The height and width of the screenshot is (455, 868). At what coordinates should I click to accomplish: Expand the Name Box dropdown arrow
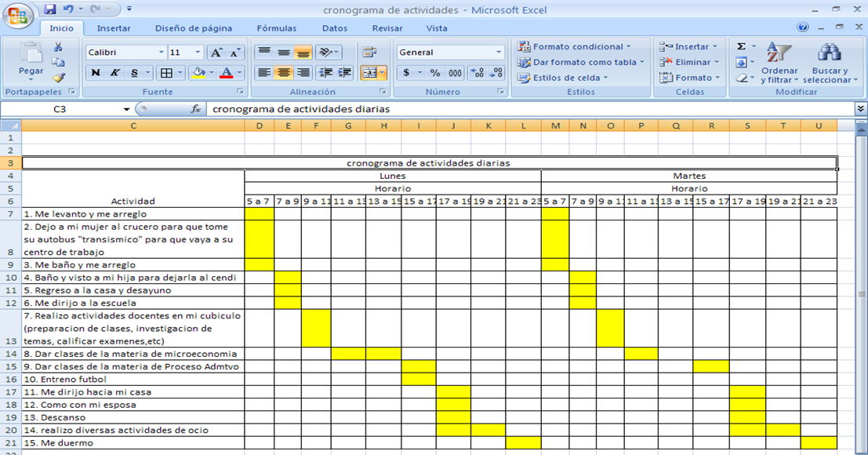click(126, 109)
